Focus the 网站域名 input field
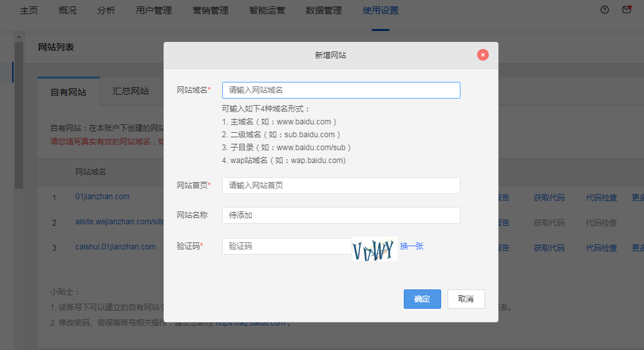The image size is (644, 350). point(341,90)
